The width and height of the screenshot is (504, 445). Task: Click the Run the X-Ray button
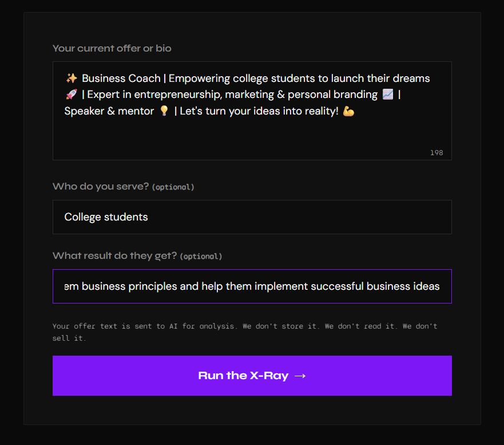click(252, 376)
